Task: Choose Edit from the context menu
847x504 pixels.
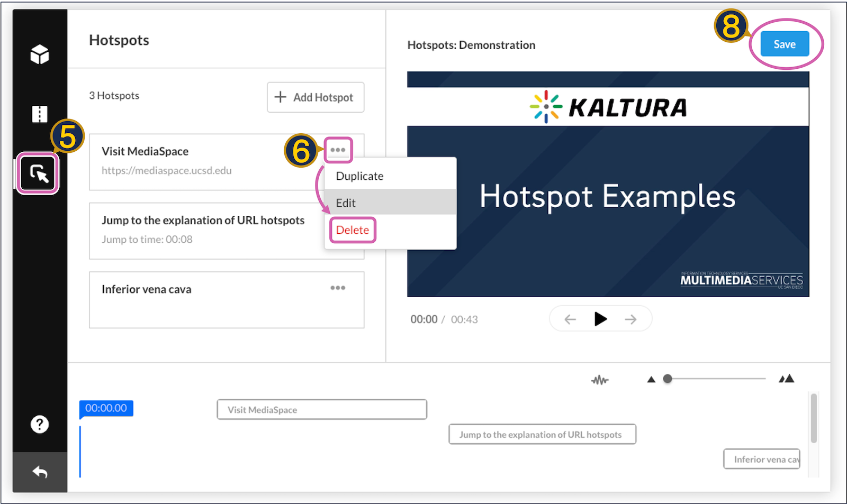Action: tap(390, 203)
